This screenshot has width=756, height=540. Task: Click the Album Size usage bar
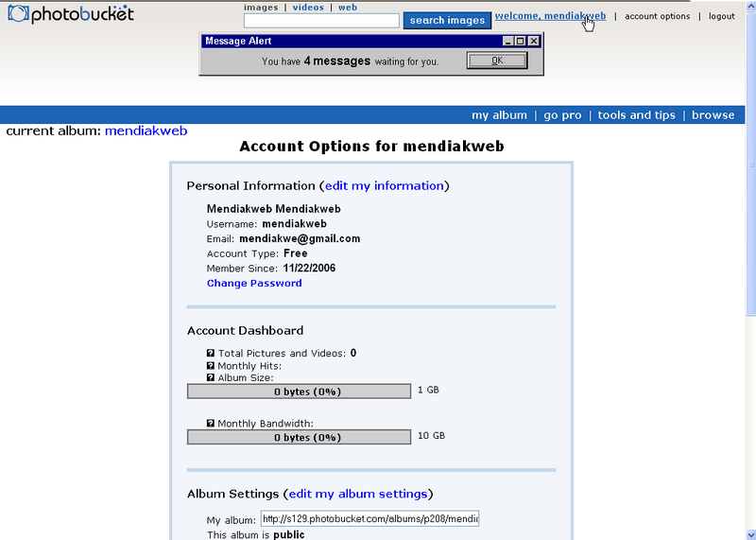(x=299, y=392)
